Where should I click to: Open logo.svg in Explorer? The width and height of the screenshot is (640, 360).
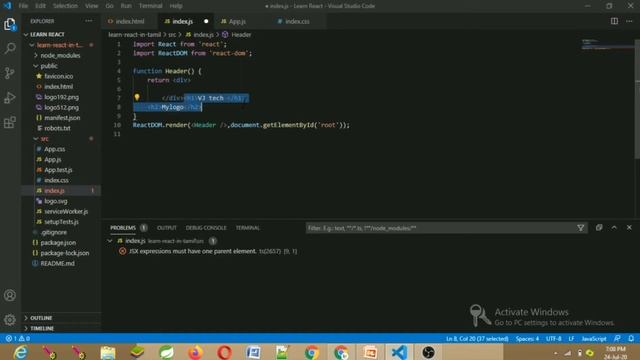coord(56,201)
